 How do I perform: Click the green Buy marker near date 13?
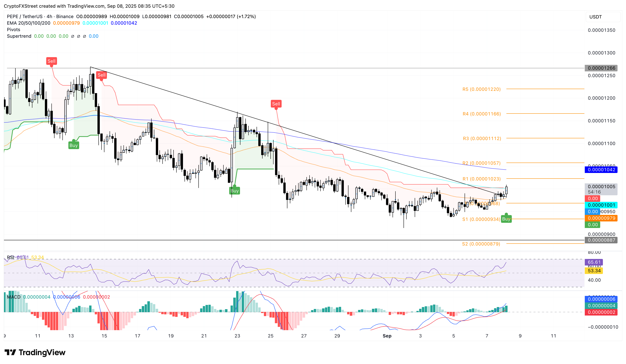74,145
